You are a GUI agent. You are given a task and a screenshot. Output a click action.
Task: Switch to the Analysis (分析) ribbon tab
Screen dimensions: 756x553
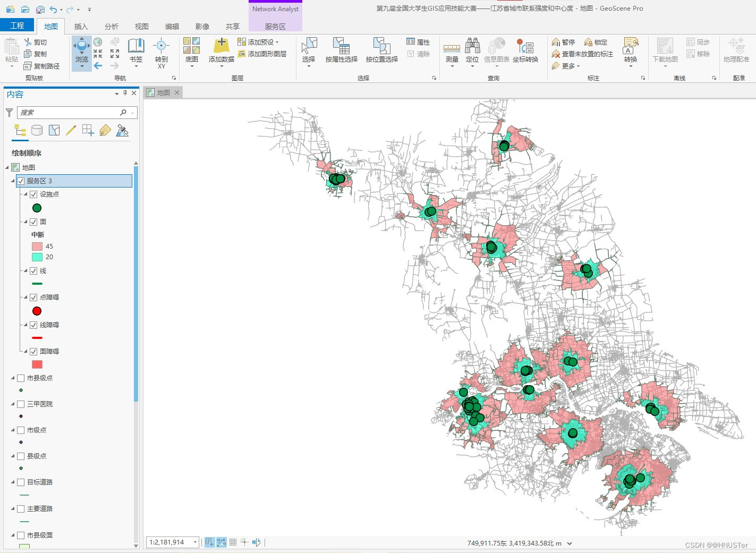click(112, 27)
